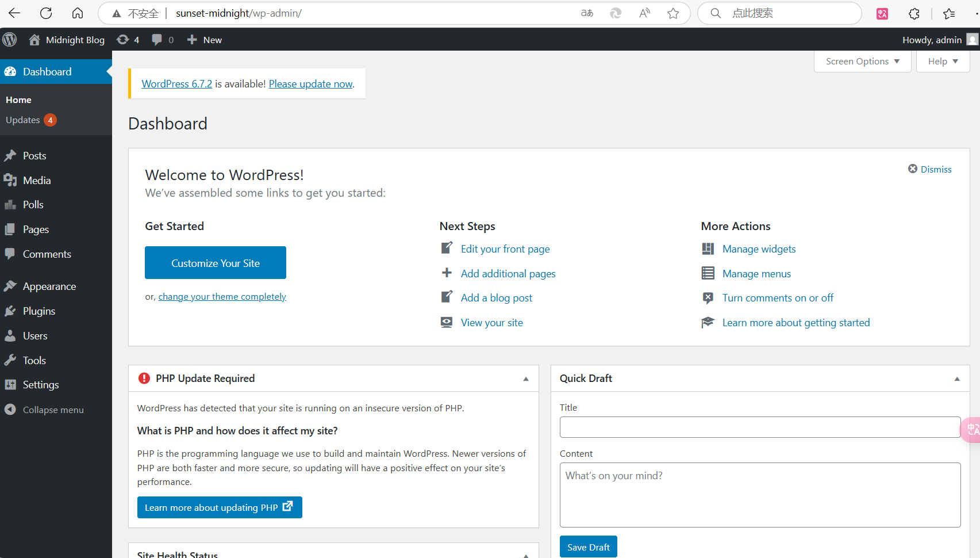Screen dimensions: 980x558
Task: Click the admin avatar next to Howdy
Action: tap(972, 40)
